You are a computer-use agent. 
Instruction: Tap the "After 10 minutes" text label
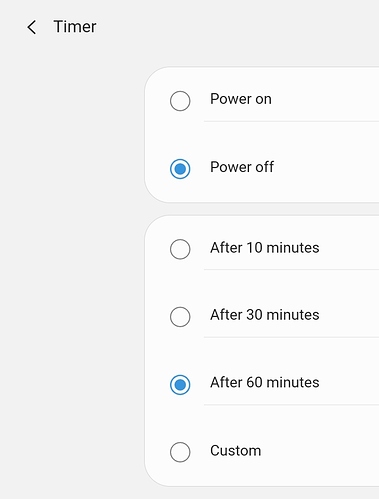265,248
